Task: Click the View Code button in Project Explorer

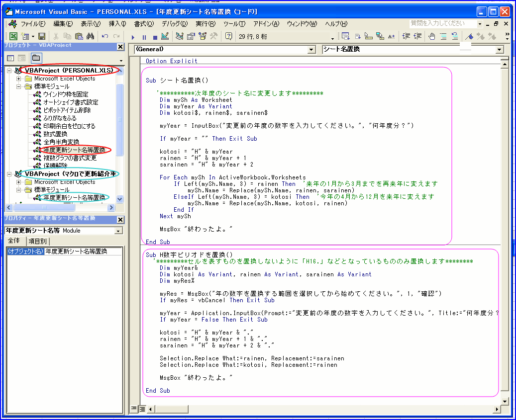Action: click(10, 57)
